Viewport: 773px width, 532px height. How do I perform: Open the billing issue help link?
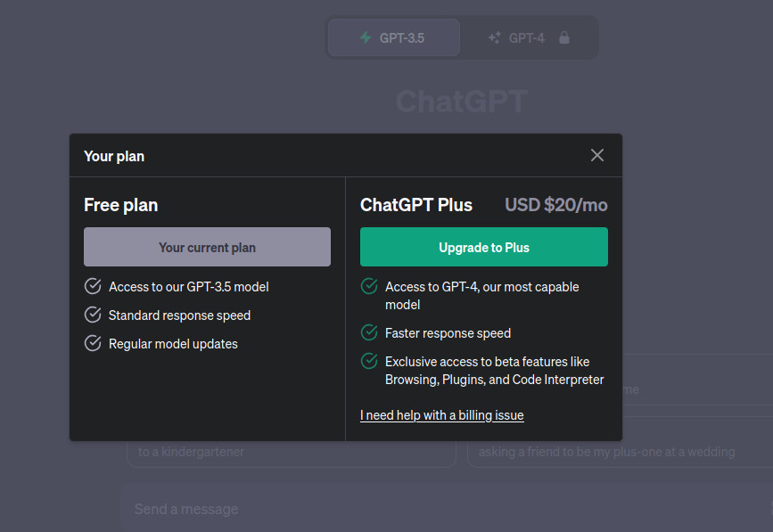pyautogui.click(x=441, y=414)
